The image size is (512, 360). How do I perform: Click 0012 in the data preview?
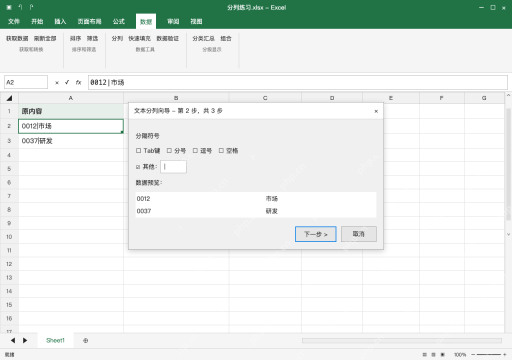[x=143, y=199]
